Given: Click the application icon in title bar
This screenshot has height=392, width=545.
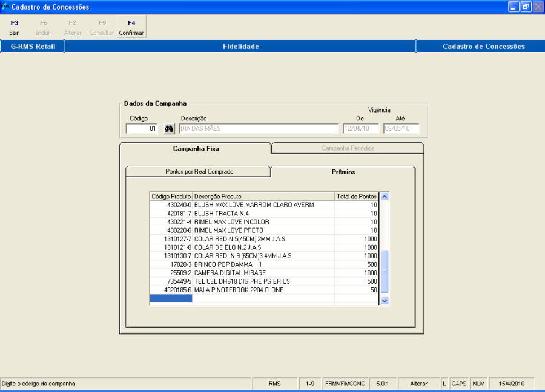Looking at the screenshot, I should [5, 7].
